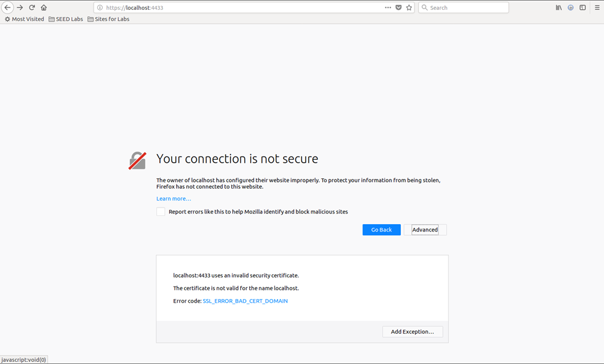Click the tracking protection shield icon
This screenshot has width=604, height=364.
(x=398, y=7)
